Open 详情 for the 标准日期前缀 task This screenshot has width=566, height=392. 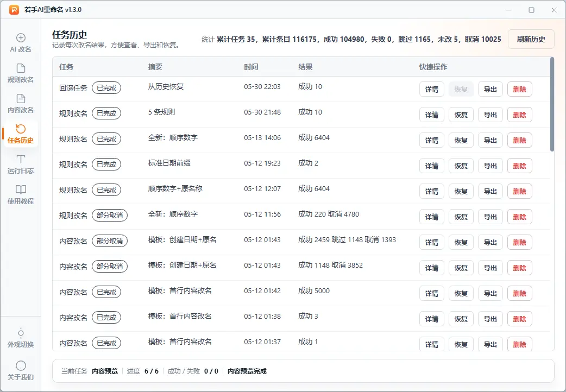tap(432, 166)
